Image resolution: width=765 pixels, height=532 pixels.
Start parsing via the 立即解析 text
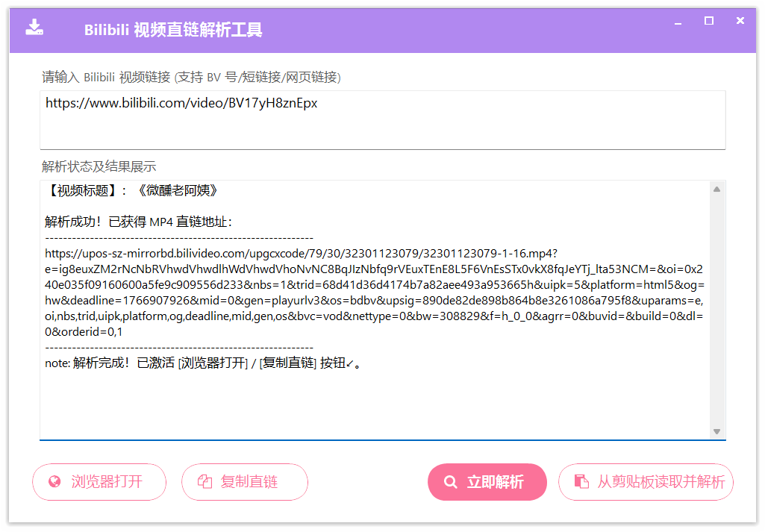tap(496, 482)
